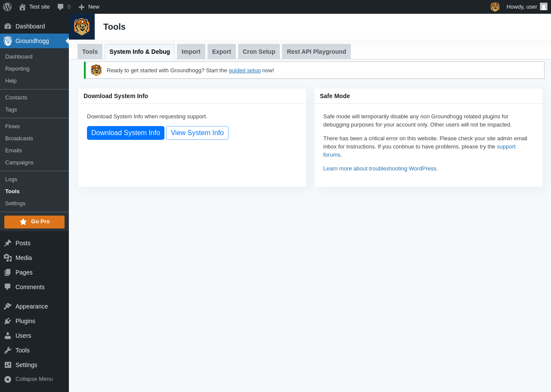Open the Export tab

pos(222,52)
